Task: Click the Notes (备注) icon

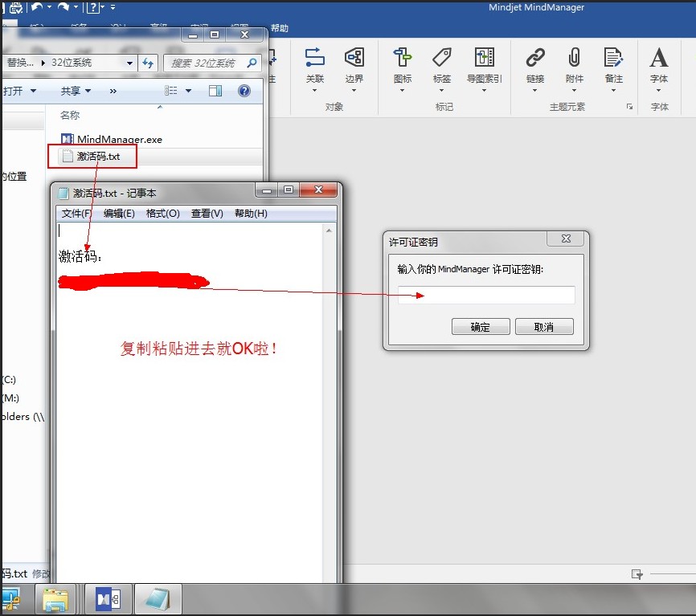Action: [x=613, y=57]
